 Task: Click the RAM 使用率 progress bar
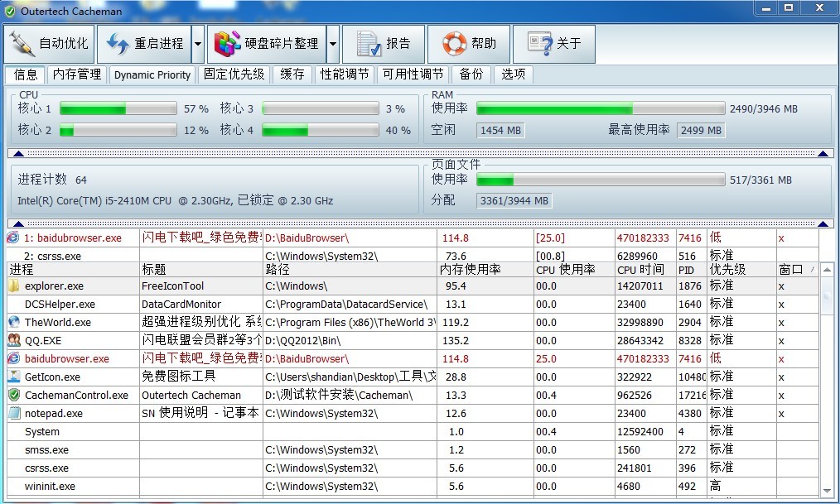(601, 109)
